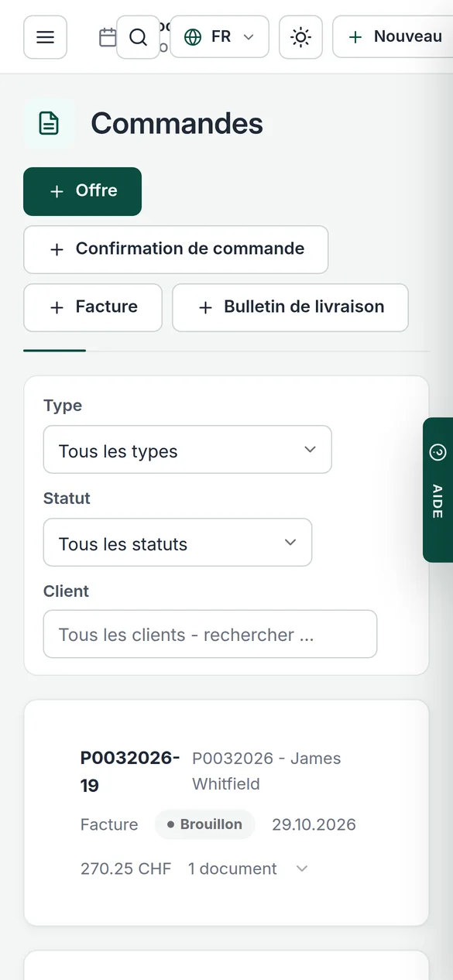
Task: Add a Bulletin de livraison
Action: (290, 307)
